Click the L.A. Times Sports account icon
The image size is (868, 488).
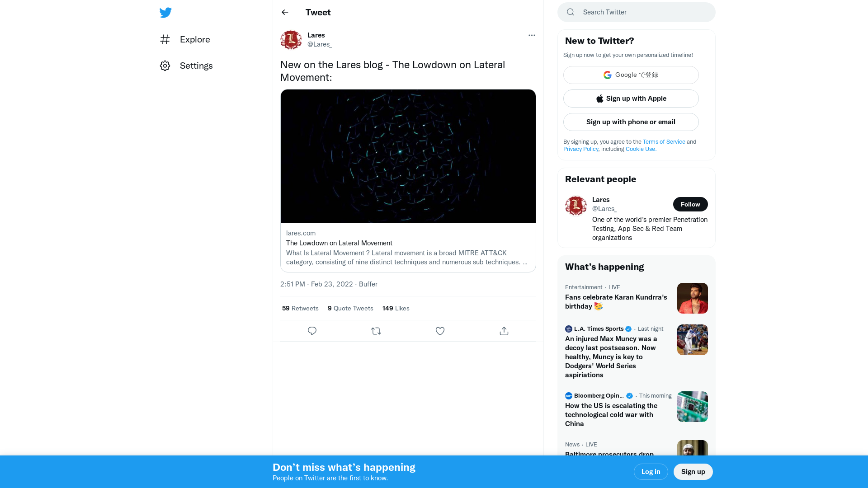pos(569,329)
